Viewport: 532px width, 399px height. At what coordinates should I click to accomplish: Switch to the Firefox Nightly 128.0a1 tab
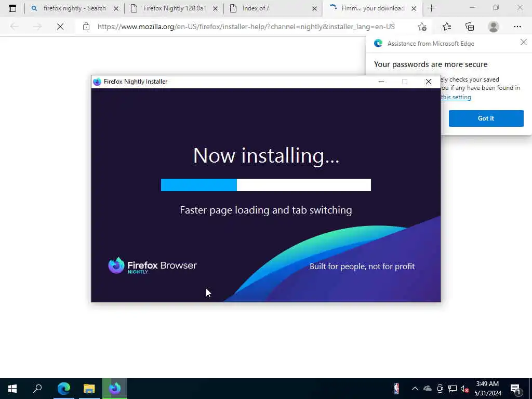coord(174,8)
